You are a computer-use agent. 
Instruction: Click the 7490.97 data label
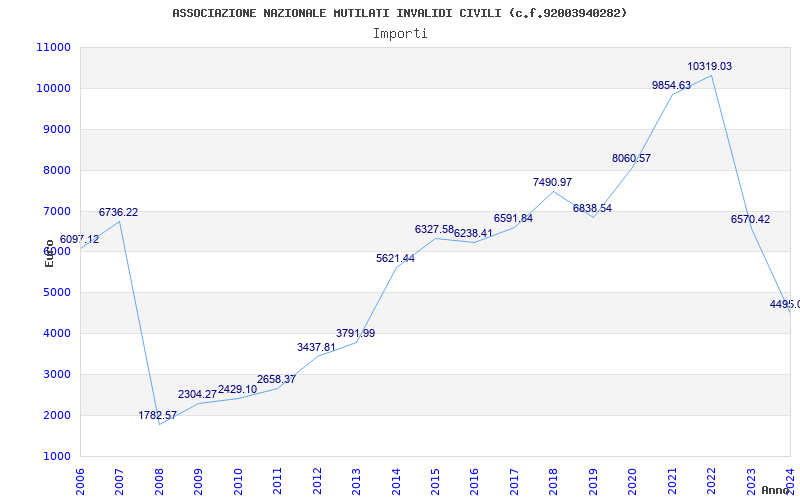point(553,182)
